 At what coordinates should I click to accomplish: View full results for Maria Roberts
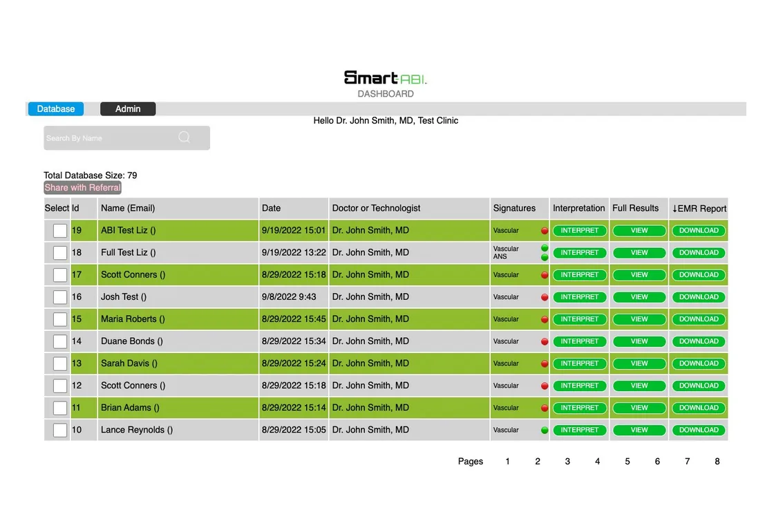639,319
